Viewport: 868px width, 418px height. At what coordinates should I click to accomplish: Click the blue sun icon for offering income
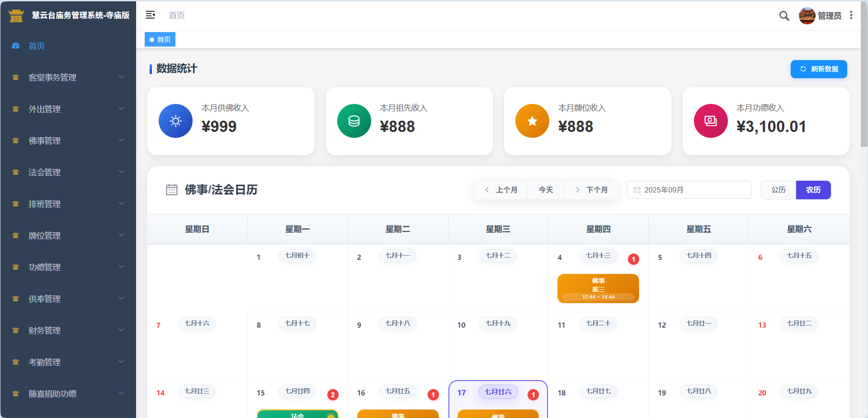pyautogui.click(x=175, y=121)
